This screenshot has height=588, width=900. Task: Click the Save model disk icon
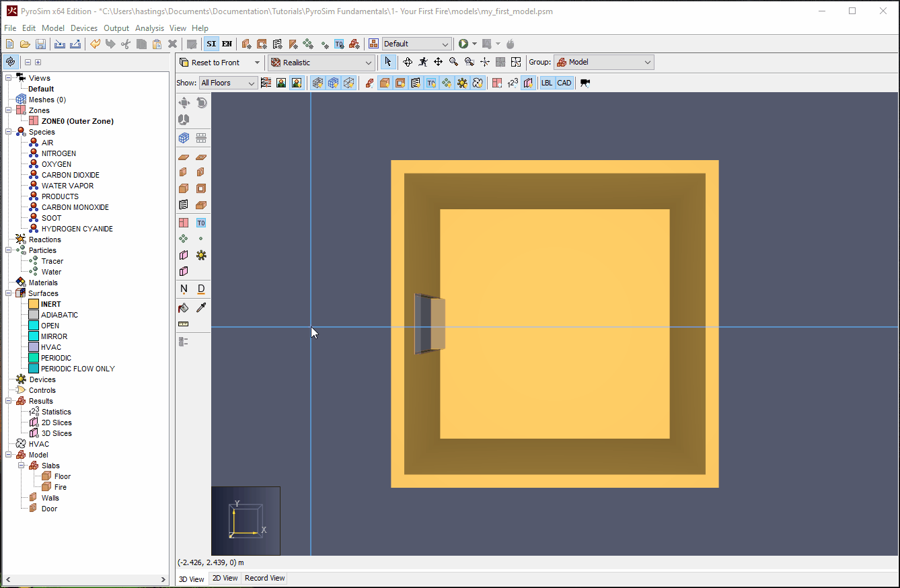click(x=40, y=44)
